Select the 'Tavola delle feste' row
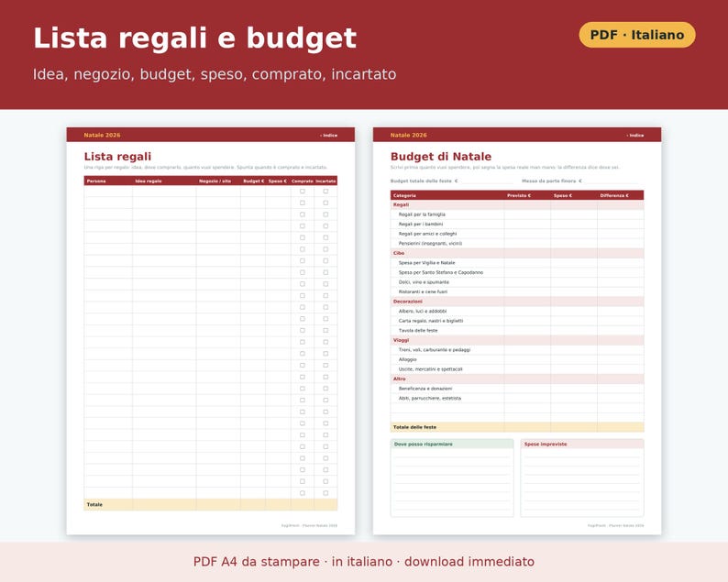The width and height of the screenshot is (728, 582). click(x=517, y=331)
